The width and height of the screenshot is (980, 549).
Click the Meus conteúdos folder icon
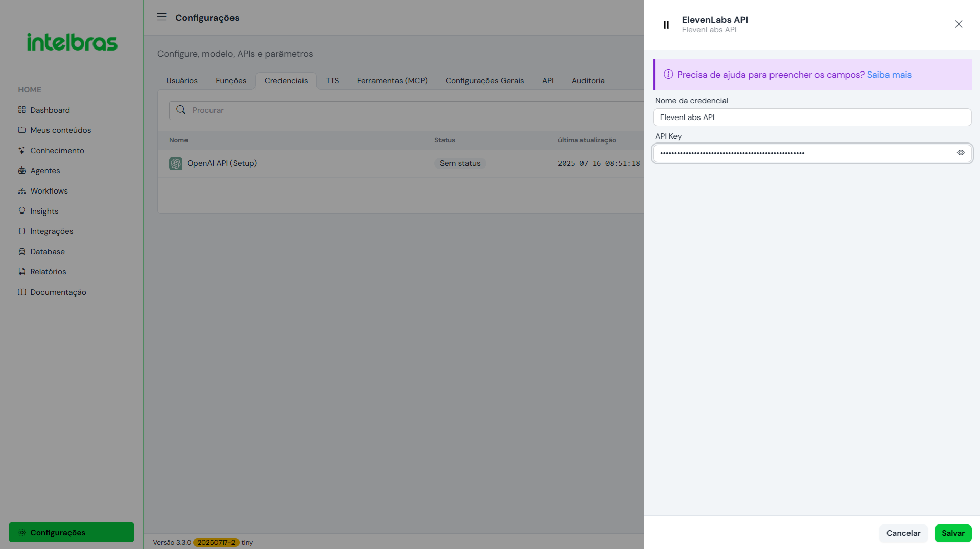tap(21, 130)
